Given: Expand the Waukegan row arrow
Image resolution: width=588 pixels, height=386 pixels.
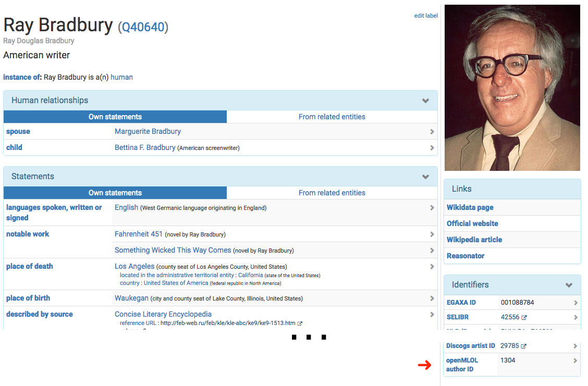Looking at the screenshot, I should click(432, 298).
